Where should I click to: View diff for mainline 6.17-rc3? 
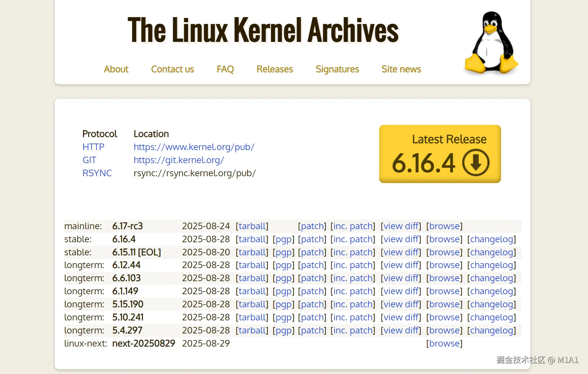pos(401,226)
